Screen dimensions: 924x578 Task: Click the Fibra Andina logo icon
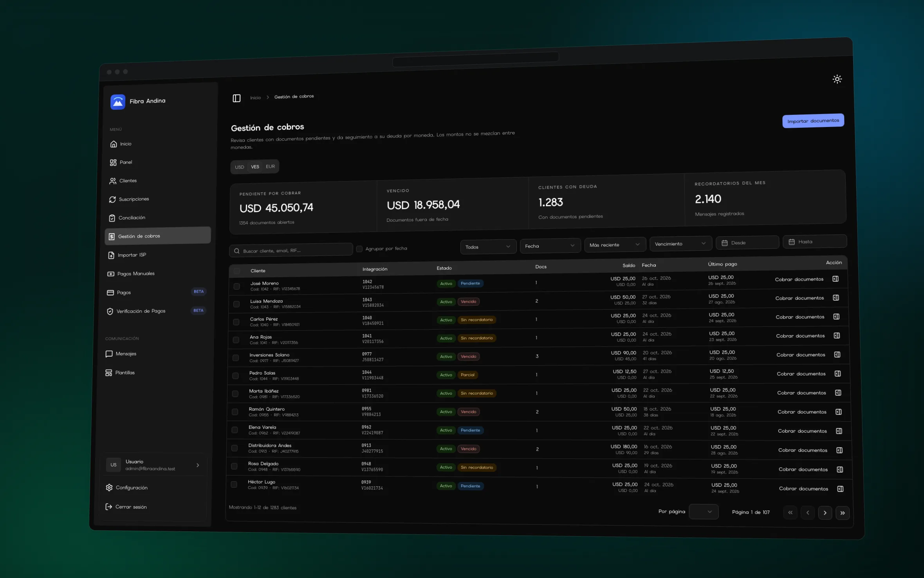(118, 102)
